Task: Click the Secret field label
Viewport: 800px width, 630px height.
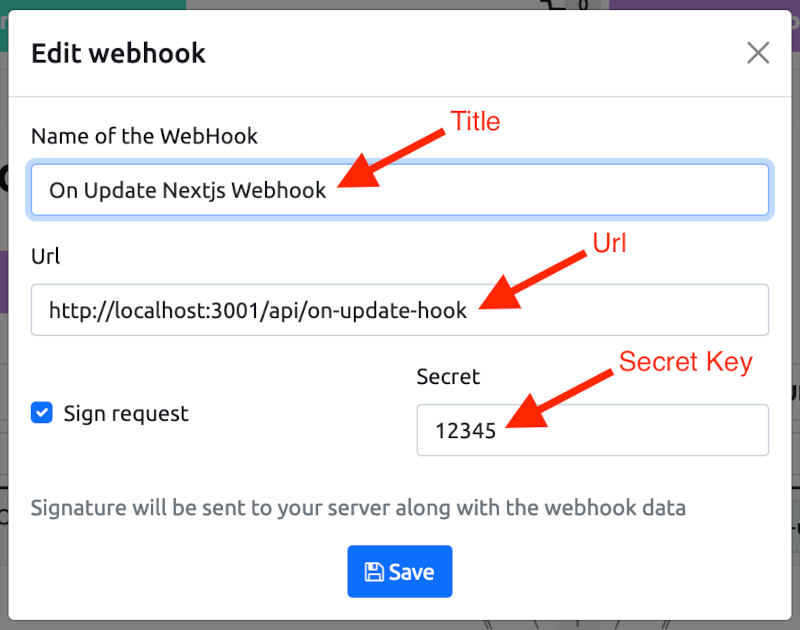Action: (448, 376)
